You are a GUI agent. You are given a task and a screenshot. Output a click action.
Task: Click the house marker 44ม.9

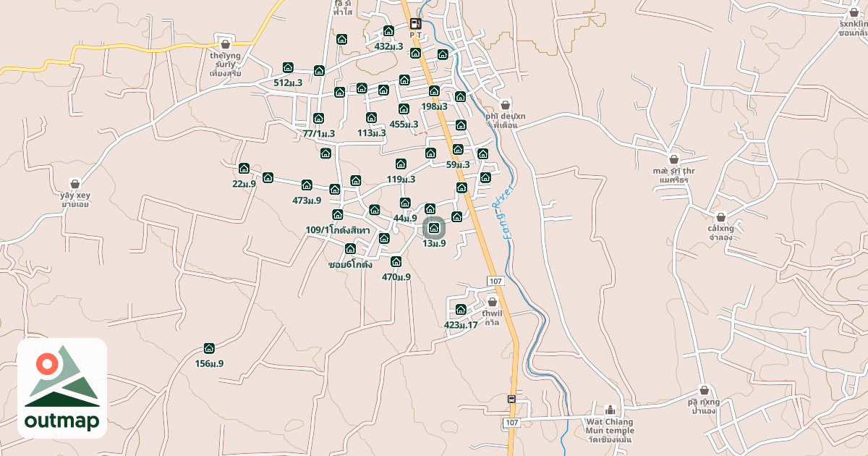click(405, 203)
